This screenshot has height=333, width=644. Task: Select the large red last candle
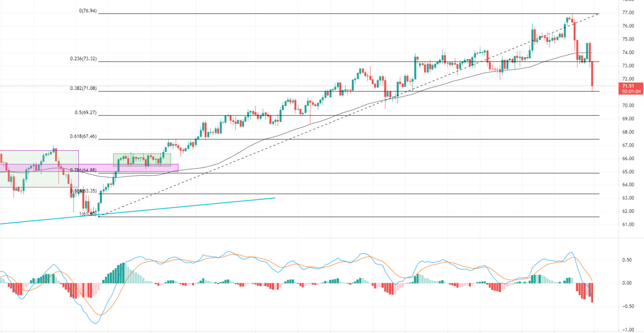click(x=592, y=74)
